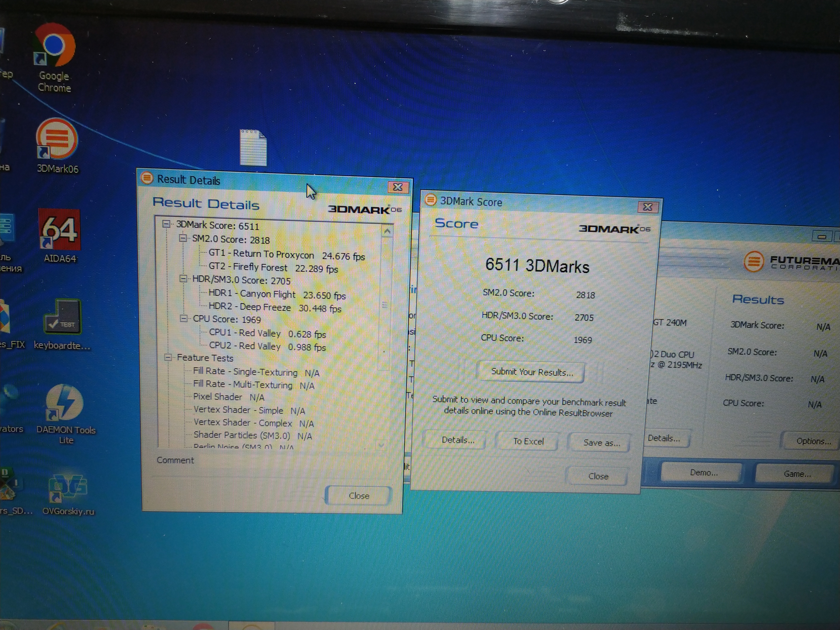Click GT 240M text in main window
Image resolution: width=840 pixels, height=630 pixels.
670,323
